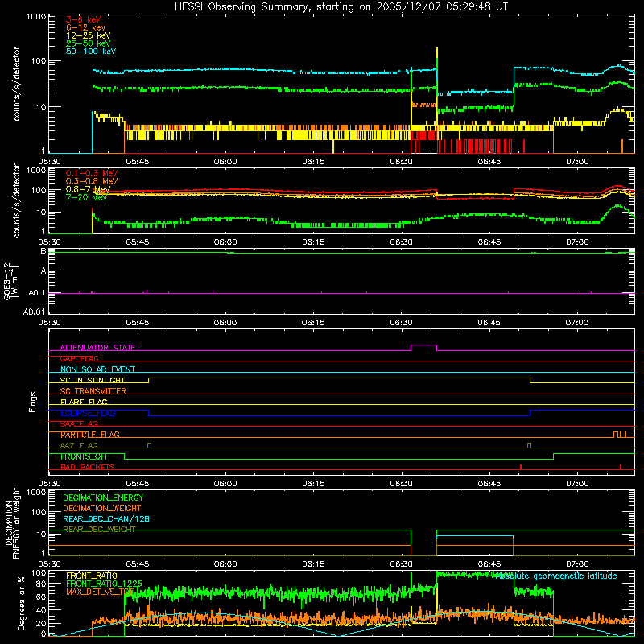Click the 0.1-0.3 MeV legend label
The height and width of the screenshot is (644, 644).
pos(92,173)
